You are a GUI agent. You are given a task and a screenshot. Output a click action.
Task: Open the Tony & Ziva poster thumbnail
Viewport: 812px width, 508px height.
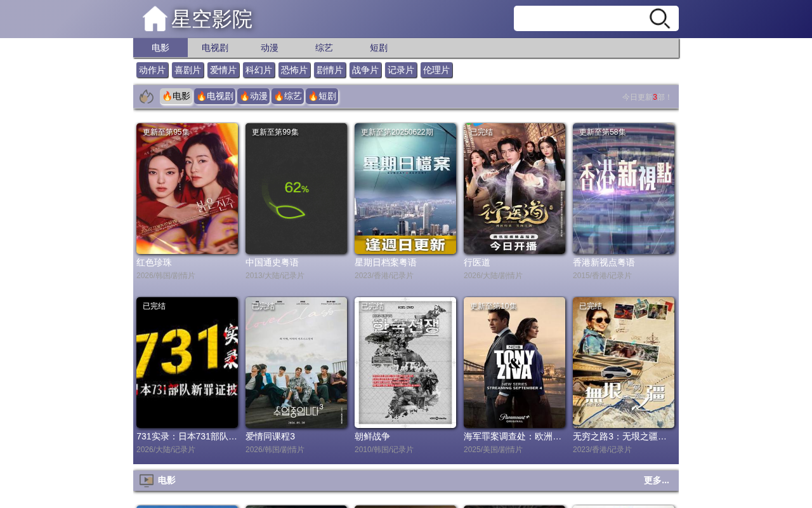pyautogui.click(x=514, y=363)
